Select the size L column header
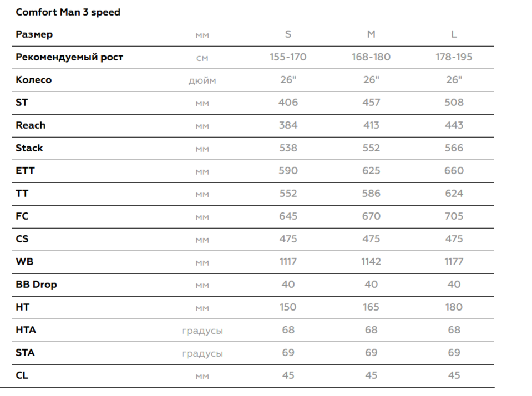The width and height of the screenshot is (532, 396). [454, 34]
